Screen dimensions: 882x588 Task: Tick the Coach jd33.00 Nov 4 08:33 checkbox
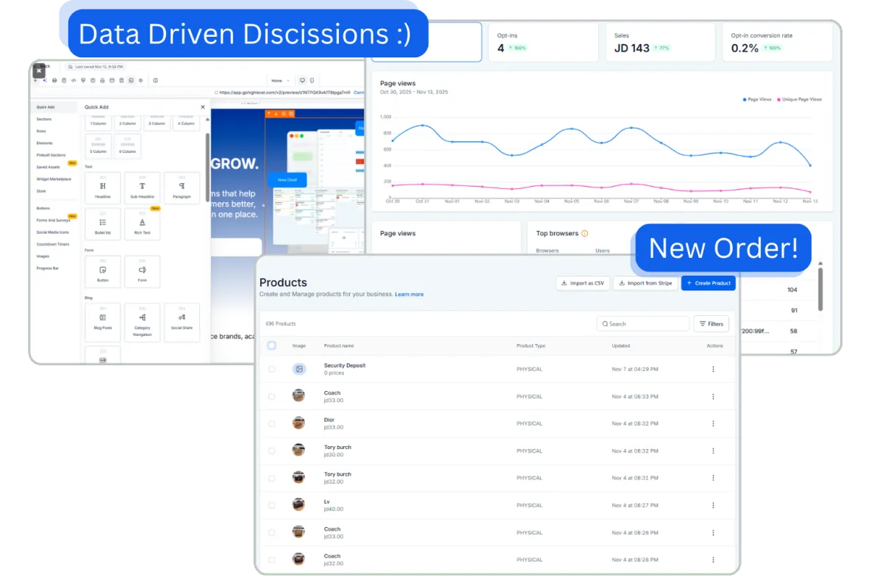pyautogui.click(x=272, y=396)
